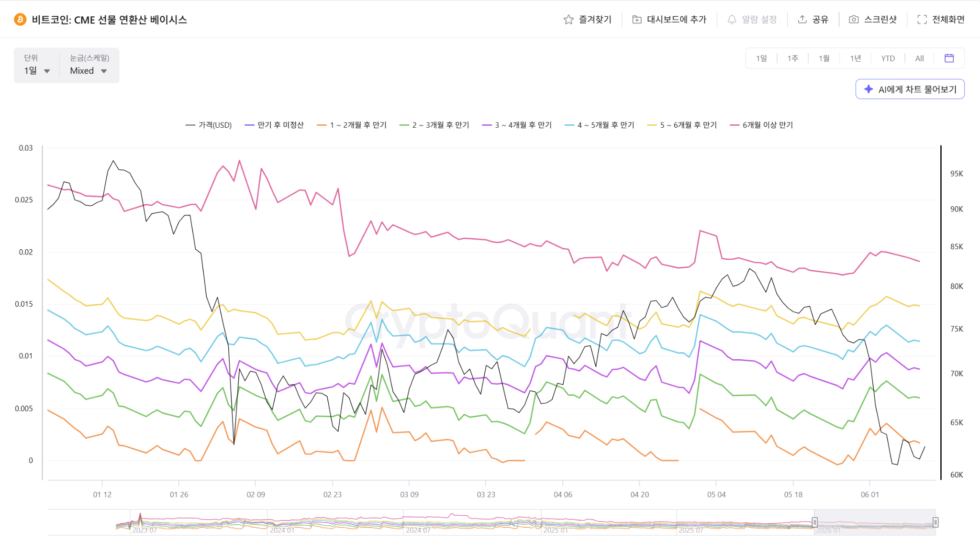Click the 2024 07 area in navigator timeline
980x553 pixels.
(418, 530)
